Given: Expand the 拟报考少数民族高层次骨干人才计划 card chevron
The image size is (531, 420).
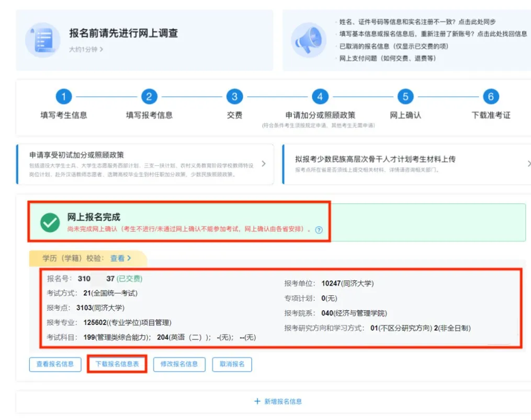Looking at the screenshot, I should pos(528,163).
